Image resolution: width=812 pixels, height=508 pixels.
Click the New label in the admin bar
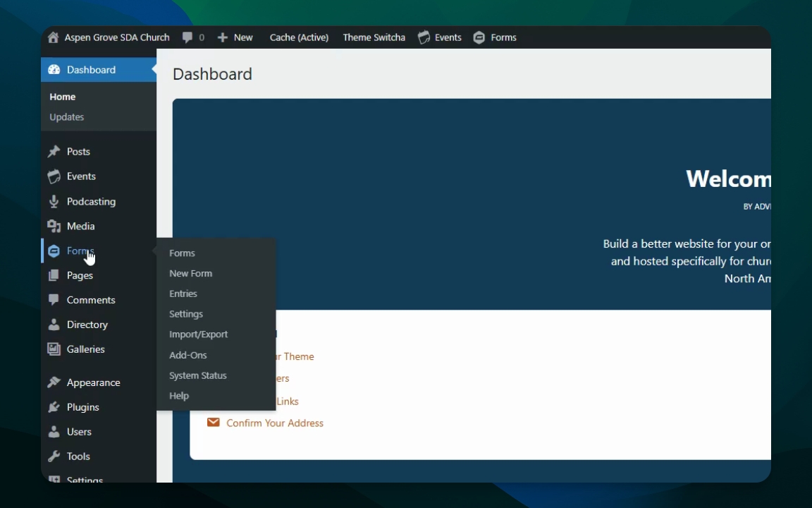pyautogui.click(x=243, y=37)
